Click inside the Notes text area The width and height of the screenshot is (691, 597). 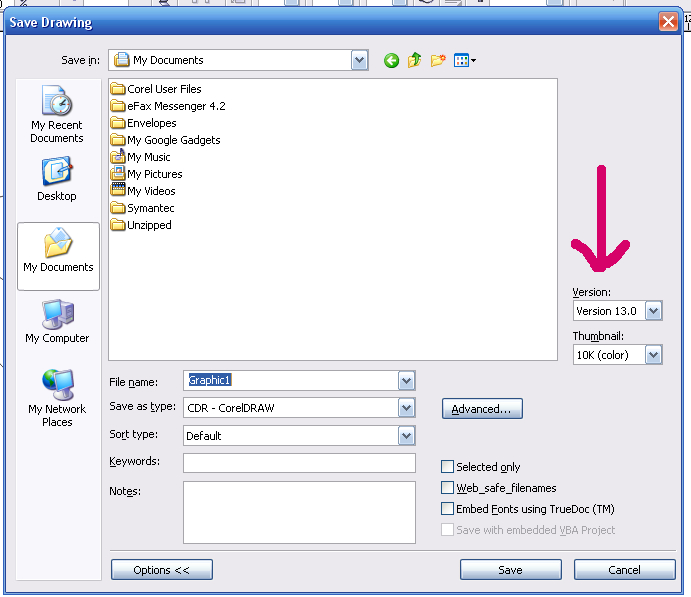click(x=299, y=512)
